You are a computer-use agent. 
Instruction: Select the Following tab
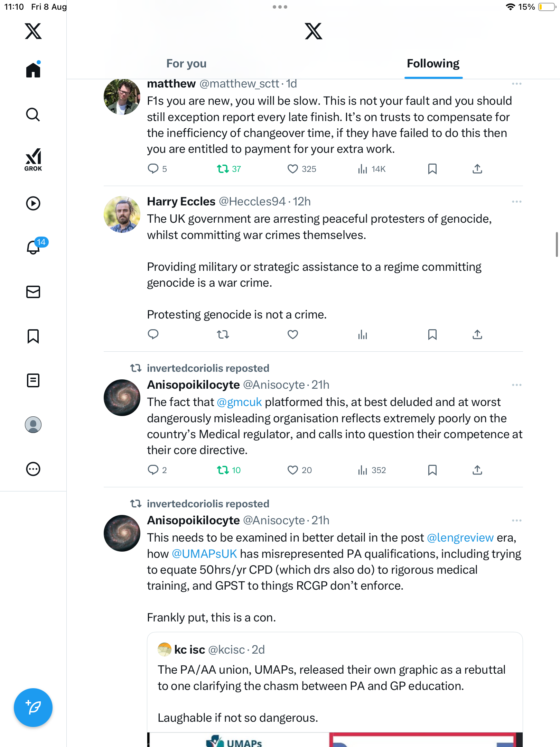tap(433, 64)
